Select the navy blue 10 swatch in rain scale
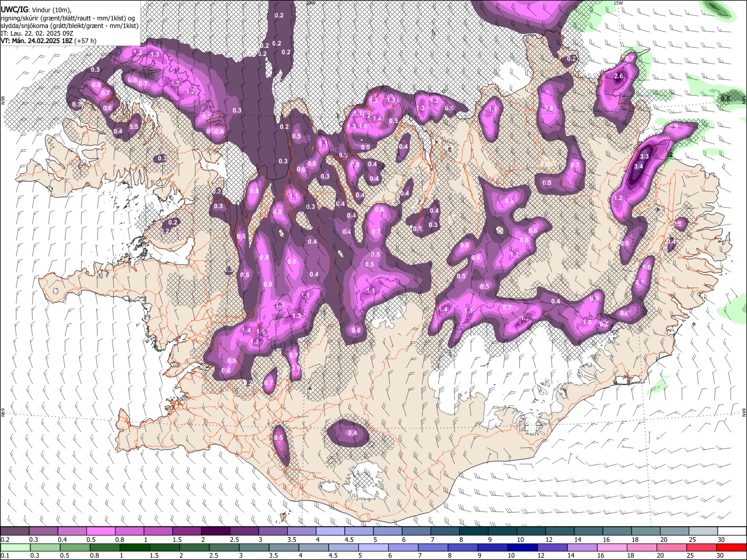 point(521,547)
